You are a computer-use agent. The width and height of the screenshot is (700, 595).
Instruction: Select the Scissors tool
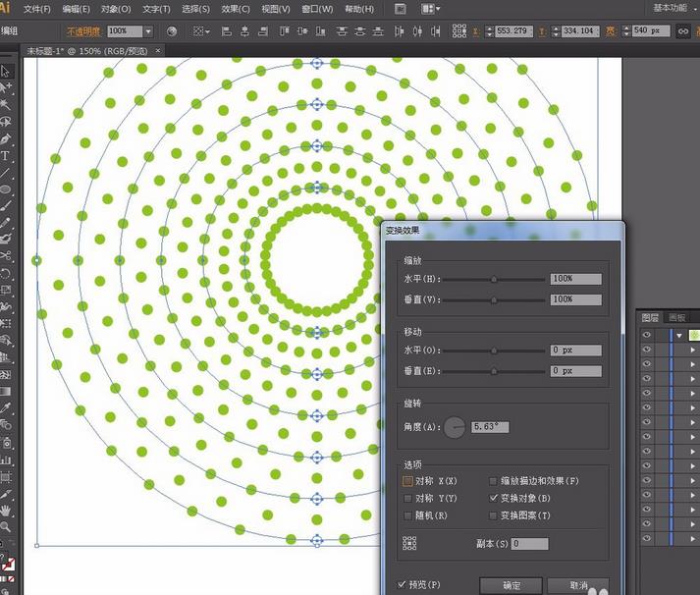click(5, 256)
